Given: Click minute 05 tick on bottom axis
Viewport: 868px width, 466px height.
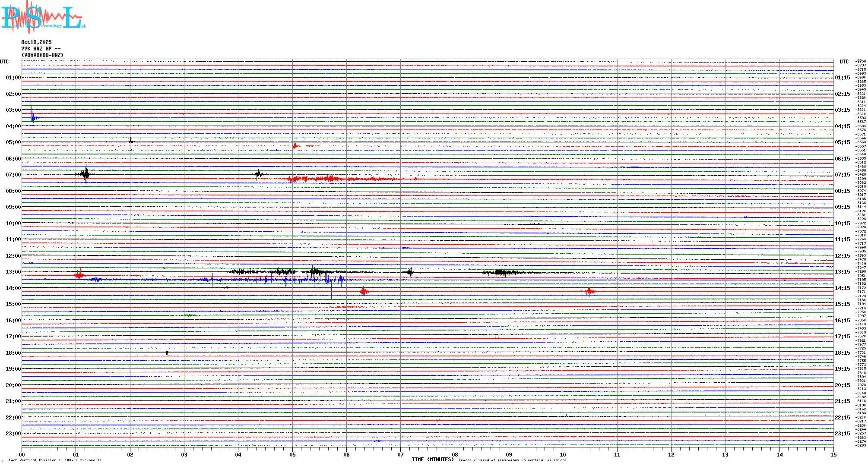Looking at the screenshot, I should [x=292, y=454].
